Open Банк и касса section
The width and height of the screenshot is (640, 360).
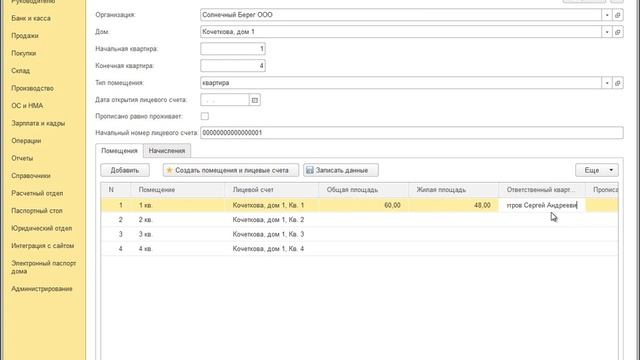point(31,18)
